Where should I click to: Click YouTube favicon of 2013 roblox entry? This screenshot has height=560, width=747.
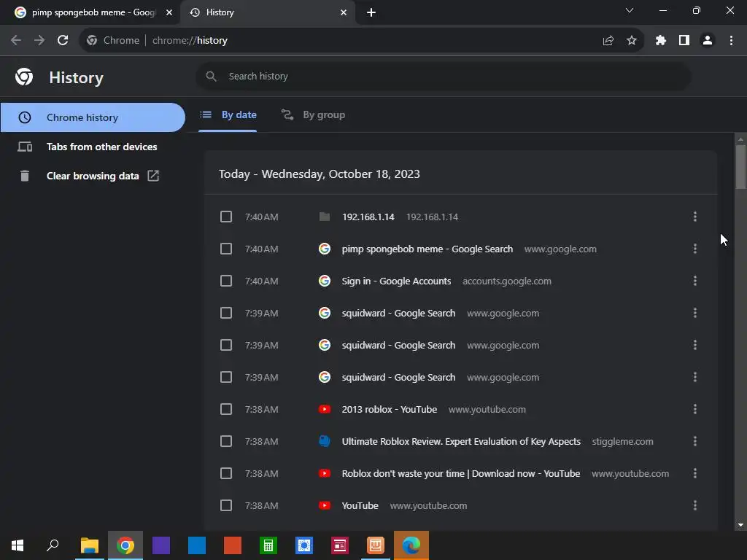coord(325,409)
